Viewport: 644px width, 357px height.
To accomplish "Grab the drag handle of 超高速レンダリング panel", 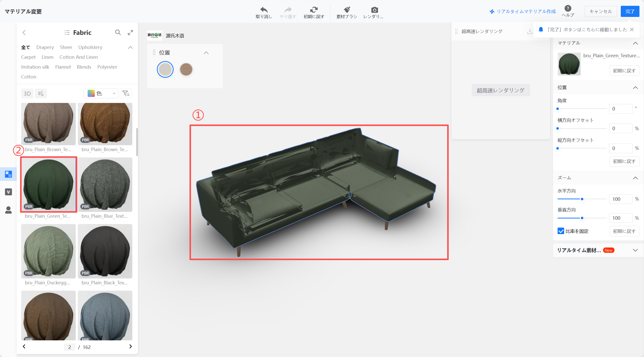I will pyautogui.click(x=456, y=32).
